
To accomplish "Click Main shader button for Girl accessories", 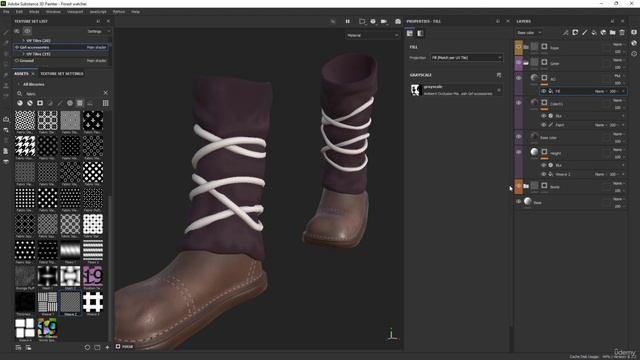I will [x=96, y=47].
